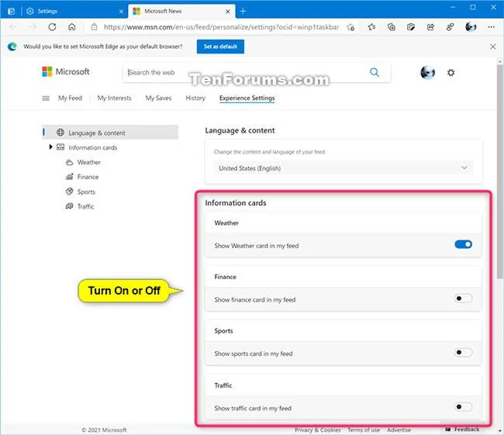The image size is (504, 435).
Task: Enable the sports card toggle
Action: pyautogui.click(x=463, y=352)
